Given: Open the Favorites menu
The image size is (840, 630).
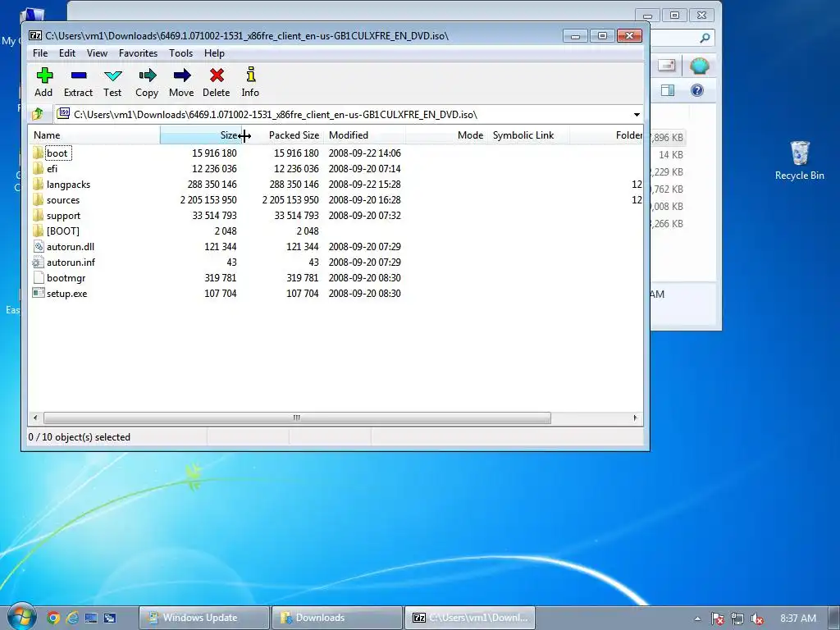Looking at the screenshot, I should tap(138, 53).
